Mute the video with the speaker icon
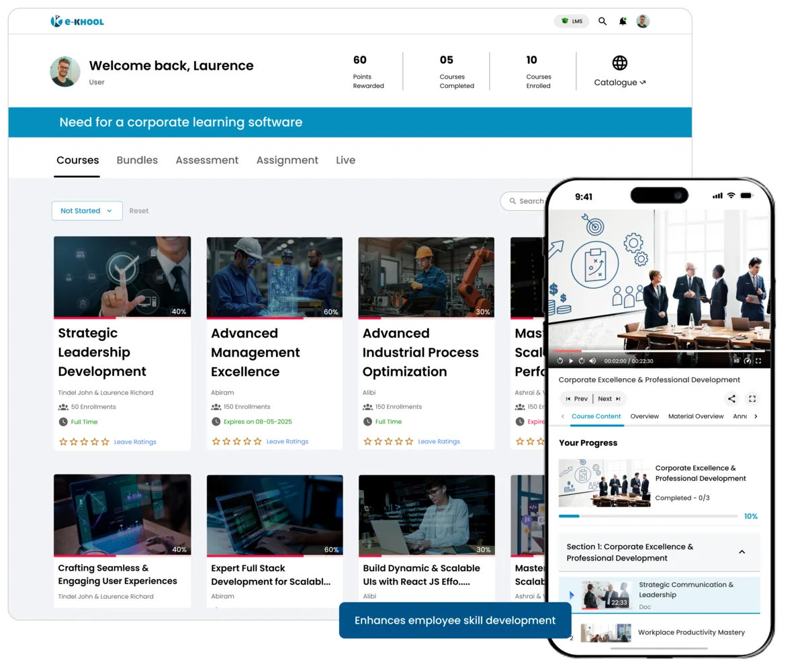Screen dimensions: 806x672 pyautogui.click(x=592, y=361)
